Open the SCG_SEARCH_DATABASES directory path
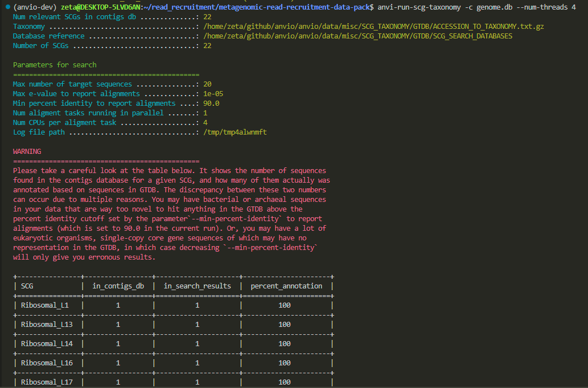This screenshot has height=388, width=588. pos(358,36)
